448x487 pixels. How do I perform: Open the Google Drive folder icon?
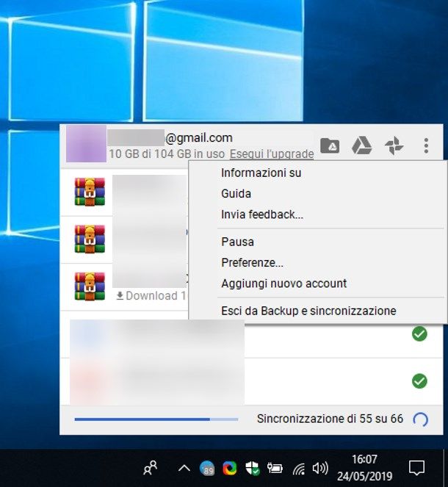coord(330,145)
